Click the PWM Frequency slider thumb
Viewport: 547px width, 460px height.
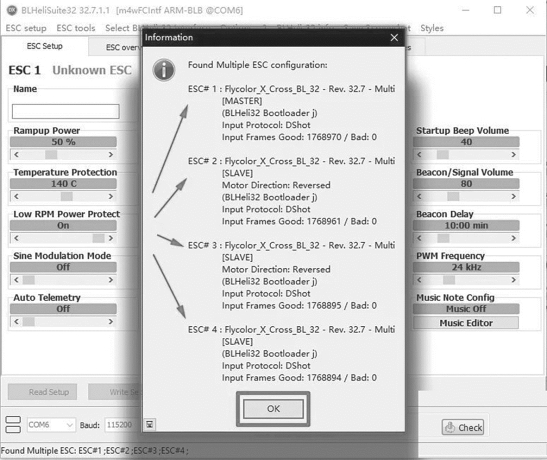click(x=449, y=280)
